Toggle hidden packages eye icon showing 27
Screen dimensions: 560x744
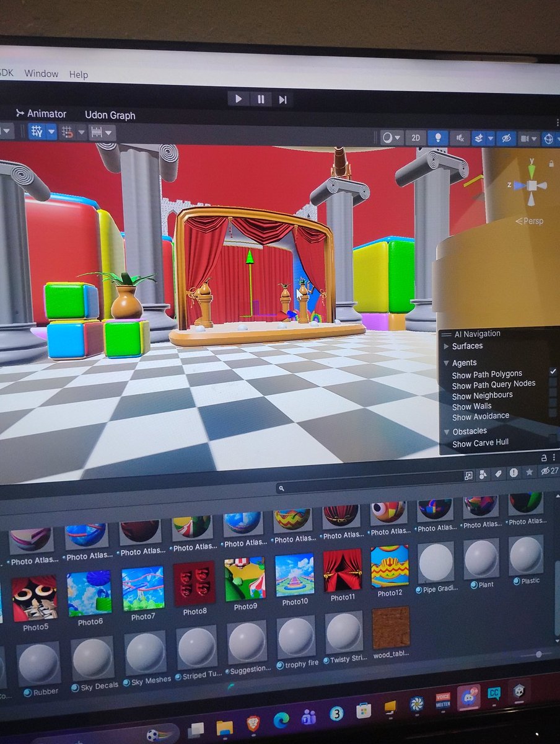coord(549,471)
